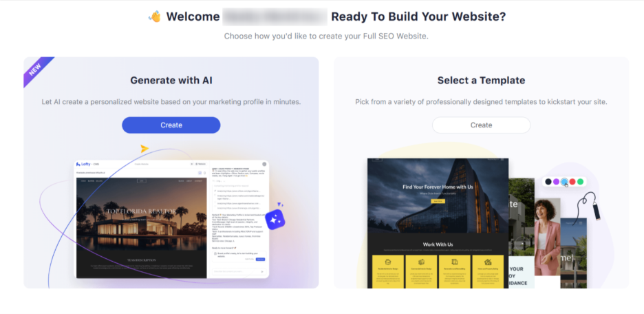Screen dimensions: 644x314
Task: Click the house icon on first yellow card
Action: coord(388,262)
